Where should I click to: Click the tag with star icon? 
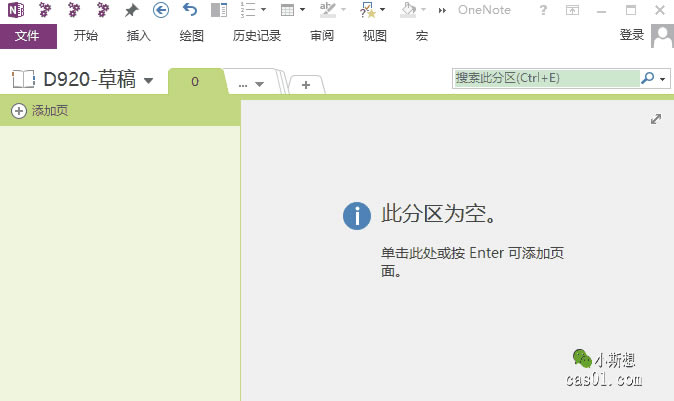pyautogui.click(x=368, y=9)
